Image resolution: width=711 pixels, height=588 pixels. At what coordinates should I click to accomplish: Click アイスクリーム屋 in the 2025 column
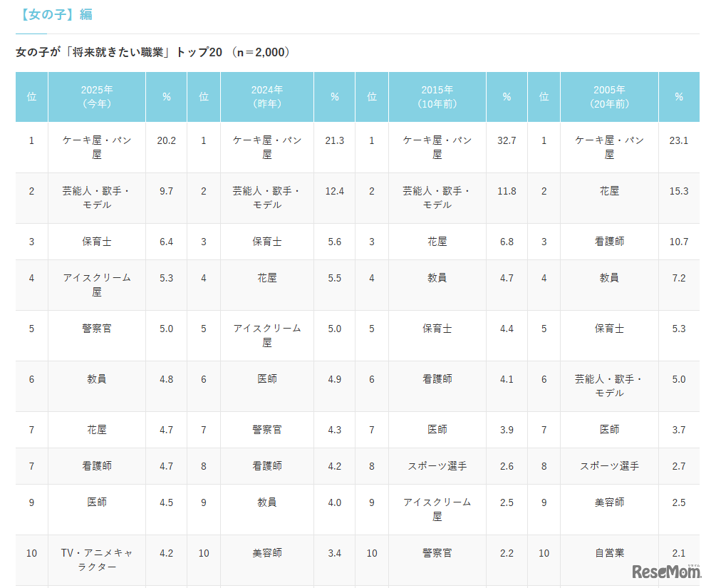pos(97,285)
